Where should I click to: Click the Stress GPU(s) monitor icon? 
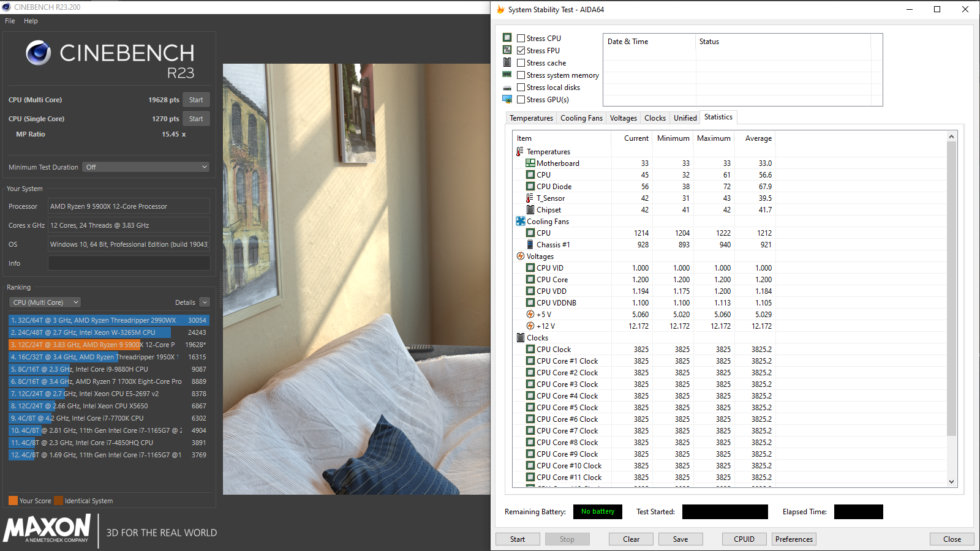[507, 99]
